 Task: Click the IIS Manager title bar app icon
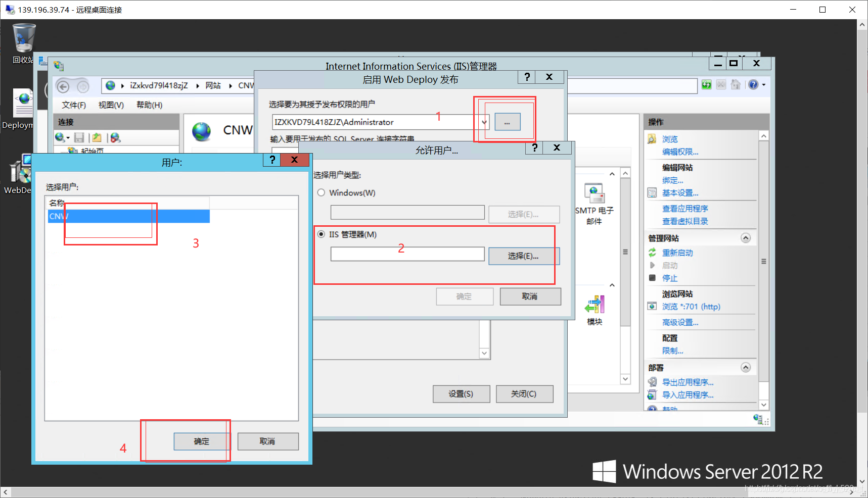point(59,66)
